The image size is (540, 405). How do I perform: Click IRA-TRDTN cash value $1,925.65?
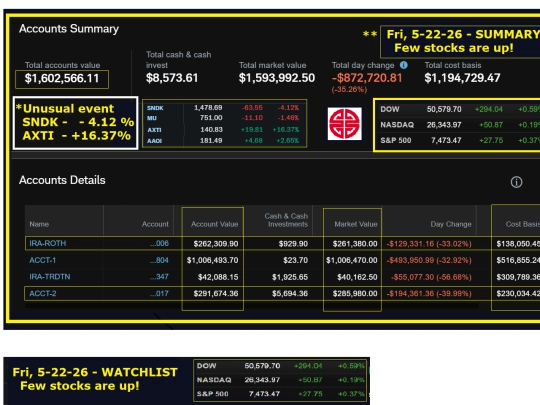[290, 277]
